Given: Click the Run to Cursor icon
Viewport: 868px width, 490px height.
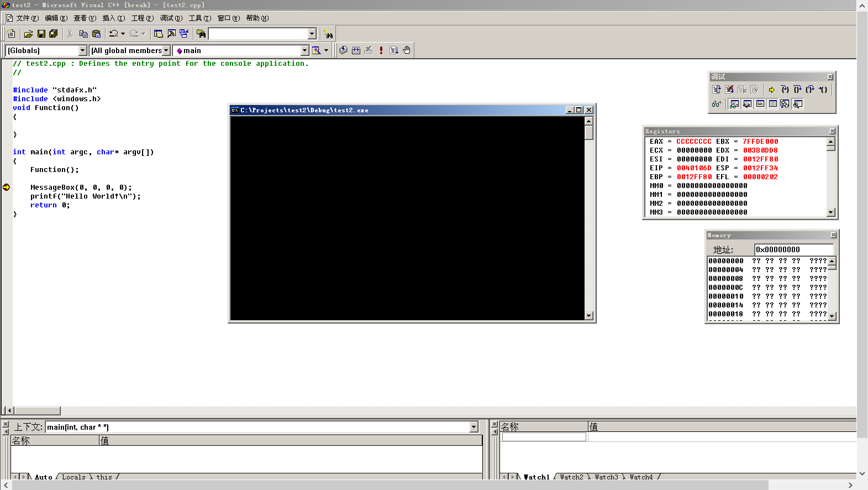Looking at the screenshot, I should coord(823,89).
